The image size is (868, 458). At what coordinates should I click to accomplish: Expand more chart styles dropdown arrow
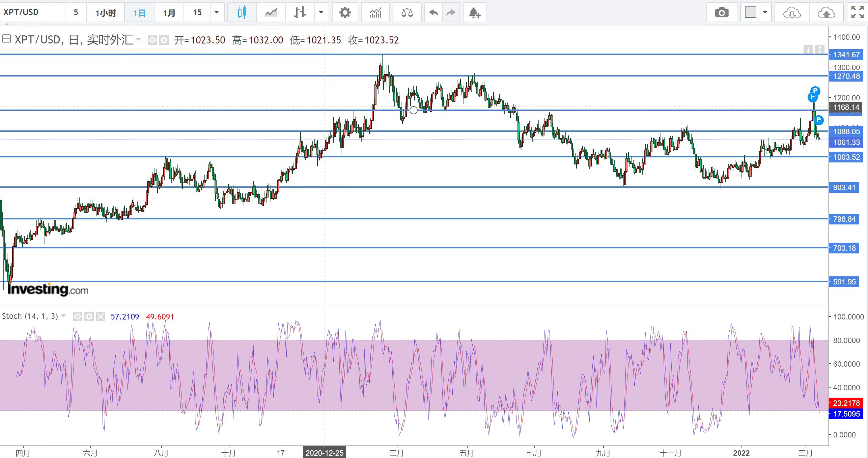click(321, 13)
